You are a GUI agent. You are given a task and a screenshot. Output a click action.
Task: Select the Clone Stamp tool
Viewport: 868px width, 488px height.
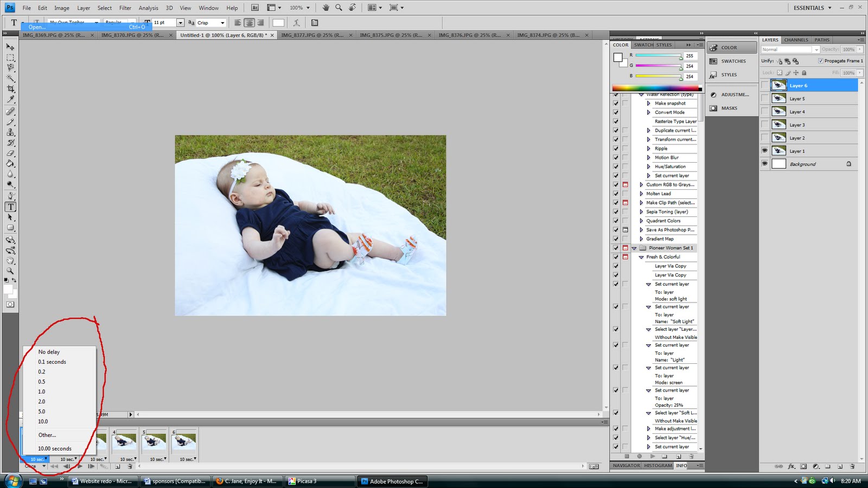10,132
